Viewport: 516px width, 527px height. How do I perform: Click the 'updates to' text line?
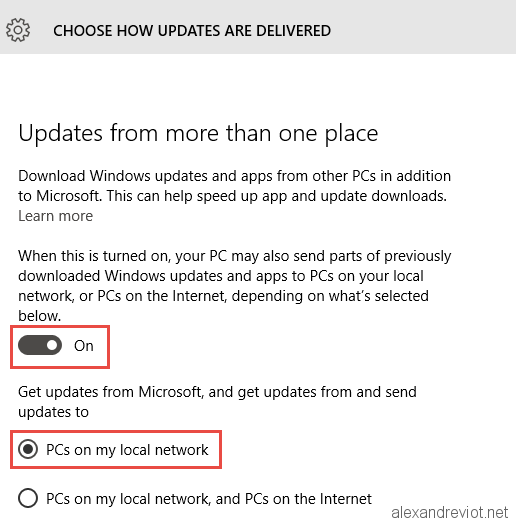[x=53, y=412]
